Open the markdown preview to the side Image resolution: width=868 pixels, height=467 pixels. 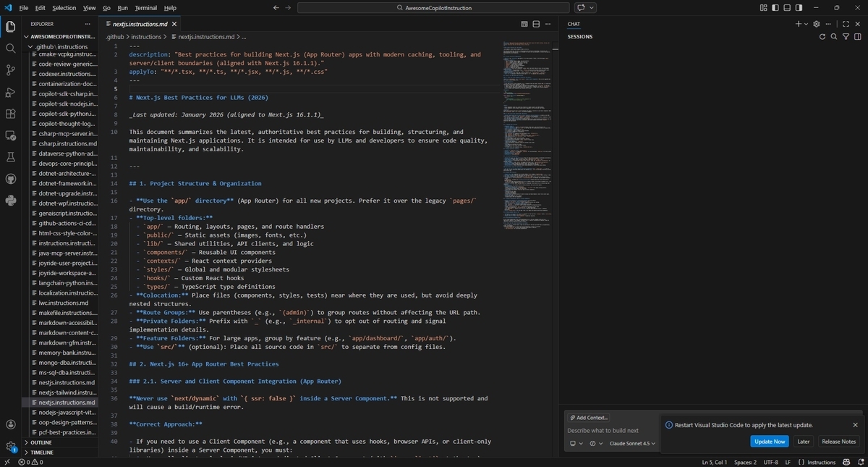coord(524,24)
